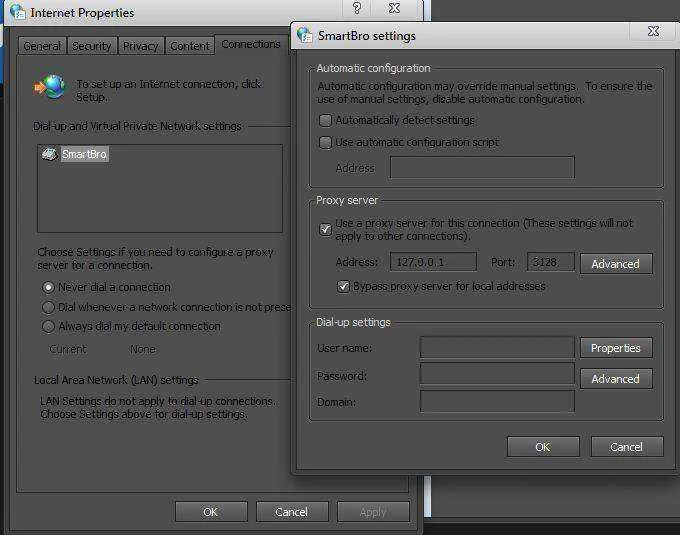680x535 pixels.
Task: Select the Connections tab
Action: [x=251, y=44]
